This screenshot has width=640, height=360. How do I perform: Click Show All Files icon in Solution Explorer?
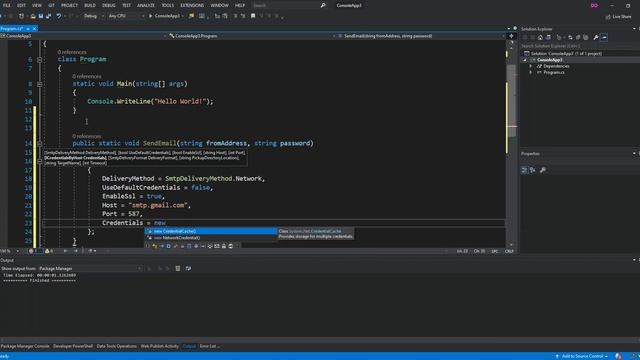[x=586, y=38]
